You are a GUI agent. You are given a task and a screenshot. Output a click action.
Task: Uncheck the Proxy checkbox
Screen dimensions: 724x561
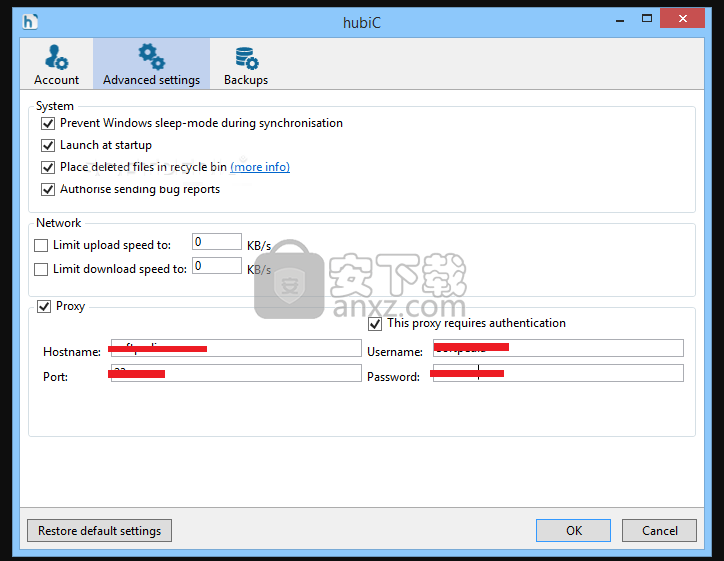point(44,306)
